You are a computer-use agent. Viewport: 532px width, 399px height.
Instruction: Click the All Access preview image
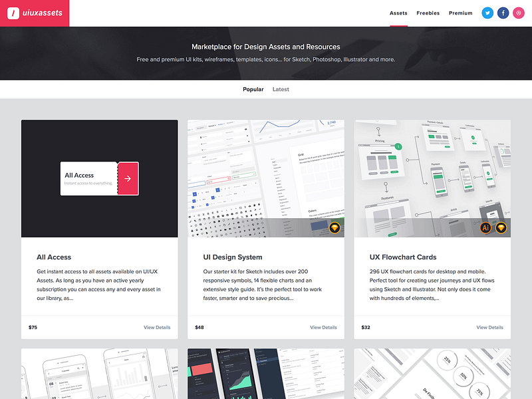[x=99, y=178]
